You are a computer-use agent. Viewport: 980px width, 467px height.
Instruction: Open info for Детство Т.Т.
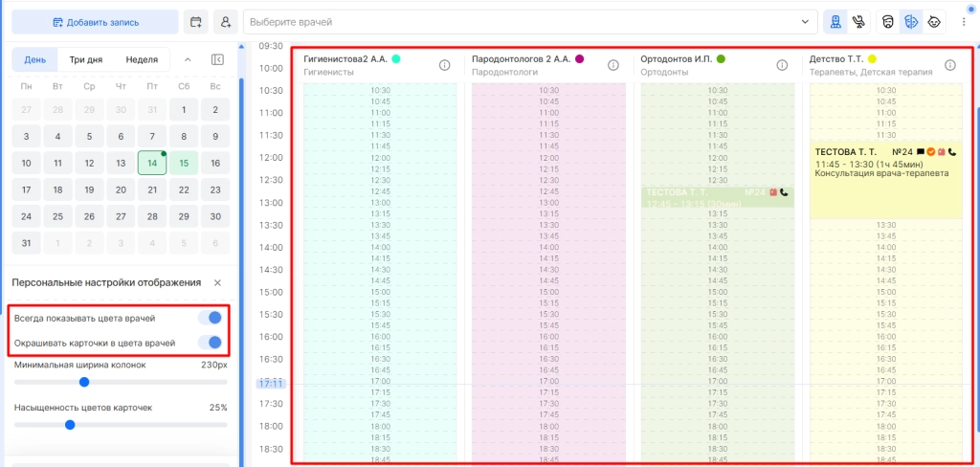[950, 65]
